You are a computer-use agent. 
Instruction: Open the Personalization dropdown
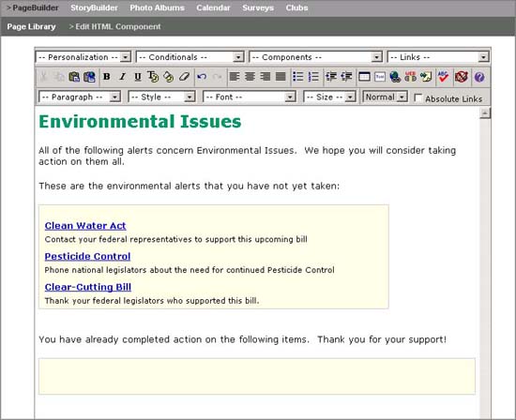(x=83, y=57)
